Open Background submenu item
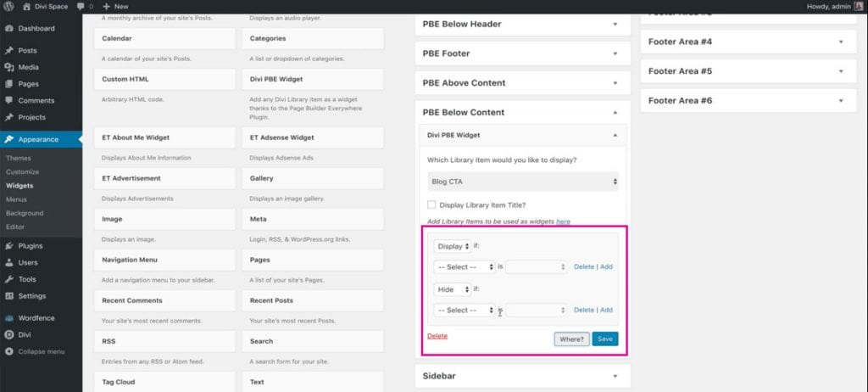The image size is (868, 392). click(25, 213)
